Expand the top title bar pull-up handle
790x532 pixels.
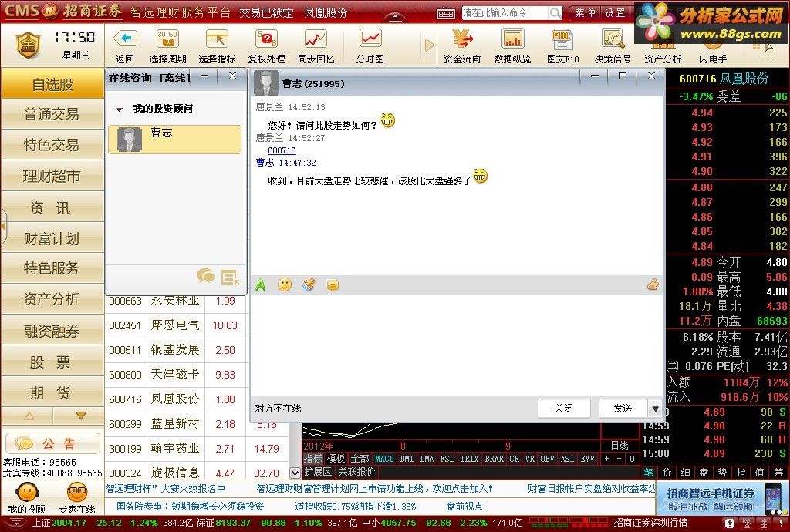point(396,18)
